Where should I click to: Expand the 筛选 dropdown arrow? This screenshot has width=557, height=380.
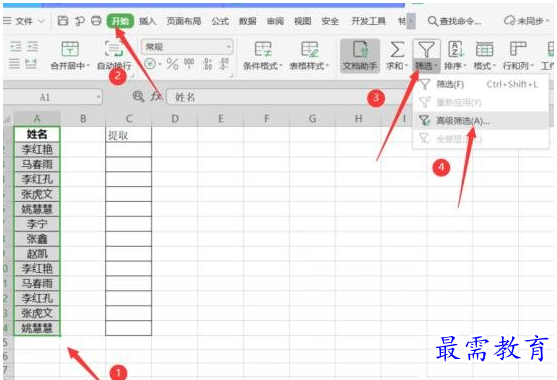[x=435, y=66]
